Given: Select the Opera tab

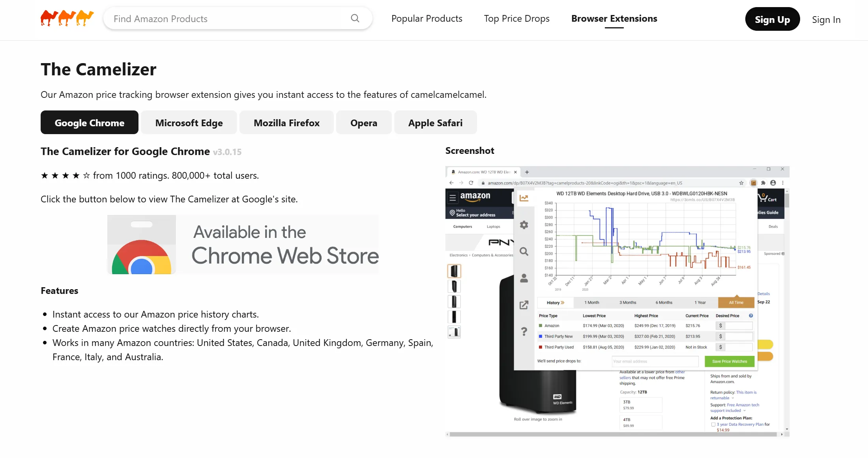Looking at the screenshot, I should click(x=364, y=123).
